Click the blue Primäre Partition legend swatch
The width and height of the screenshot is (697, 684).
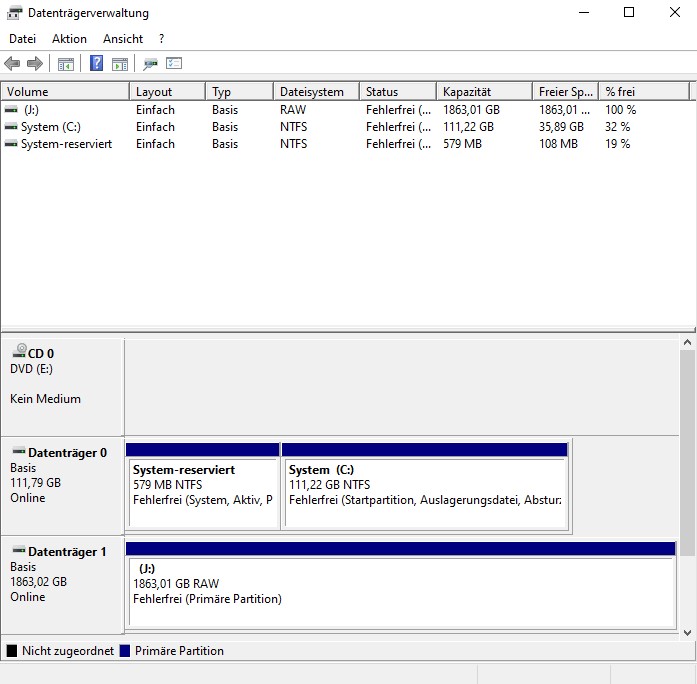tap(125, 651)
